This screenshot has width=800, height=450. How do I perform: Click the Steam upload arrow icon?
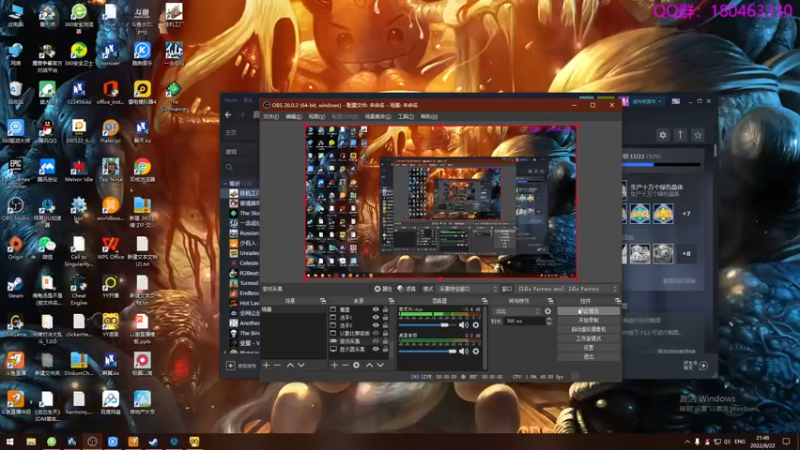click(x=680, y=135)
